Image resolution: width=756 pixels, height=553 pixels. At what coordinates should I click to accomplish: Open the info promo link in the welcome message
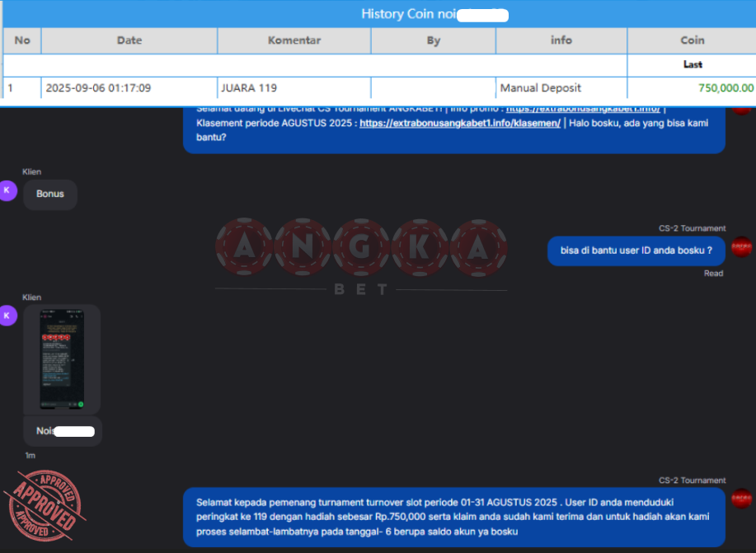point(583,110)
